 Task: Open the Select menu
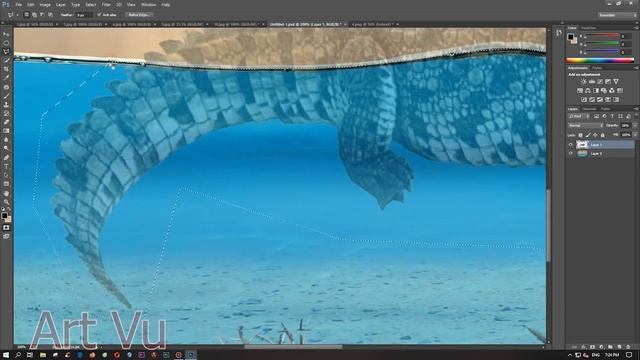(91, 4)
